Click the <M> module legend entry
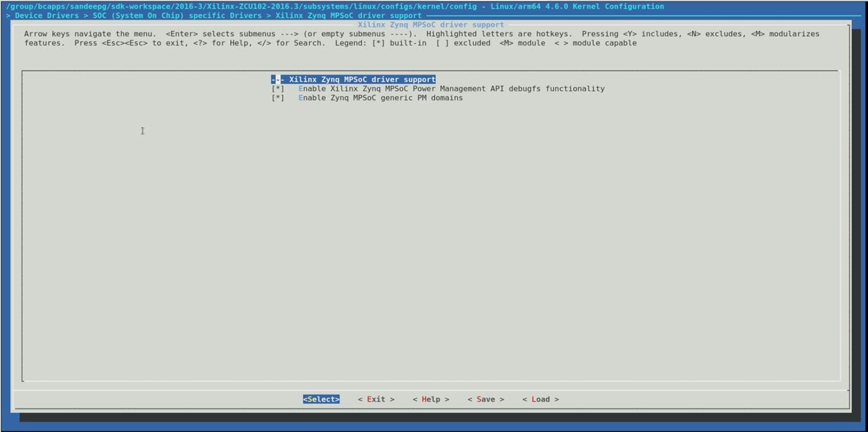The image size is (868, 432). [522, 44]
